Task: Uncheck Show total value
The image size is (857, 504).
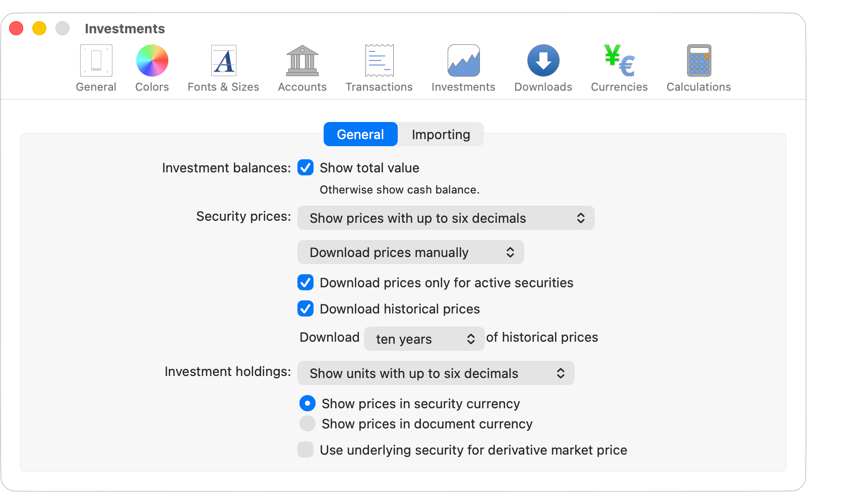Action: click(x=305, y=168)
